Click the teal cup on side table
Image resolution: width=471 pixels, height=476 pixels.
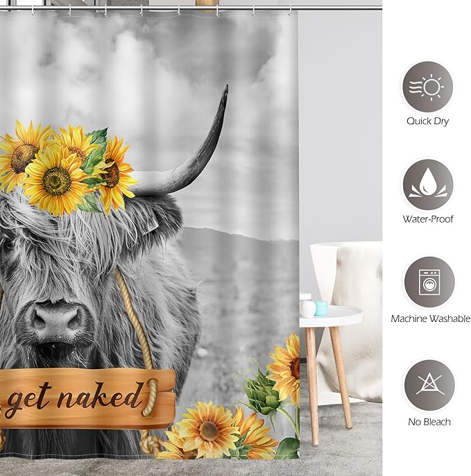click(x=320, y=308)
